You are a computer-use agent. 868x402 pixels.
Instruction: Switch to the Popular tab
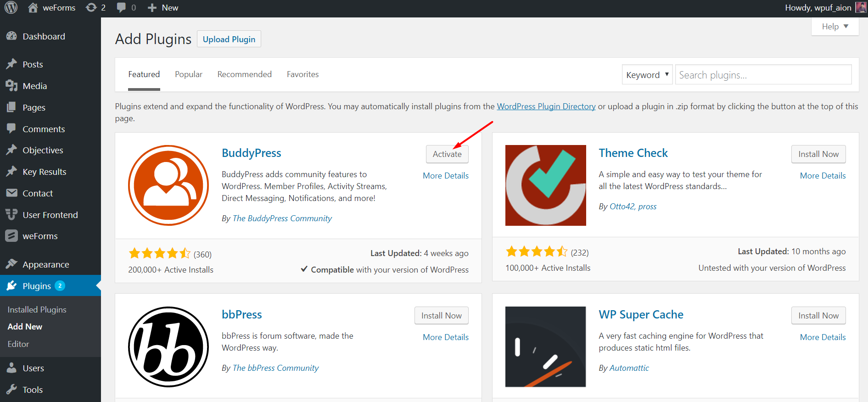[x=188, y=74]
